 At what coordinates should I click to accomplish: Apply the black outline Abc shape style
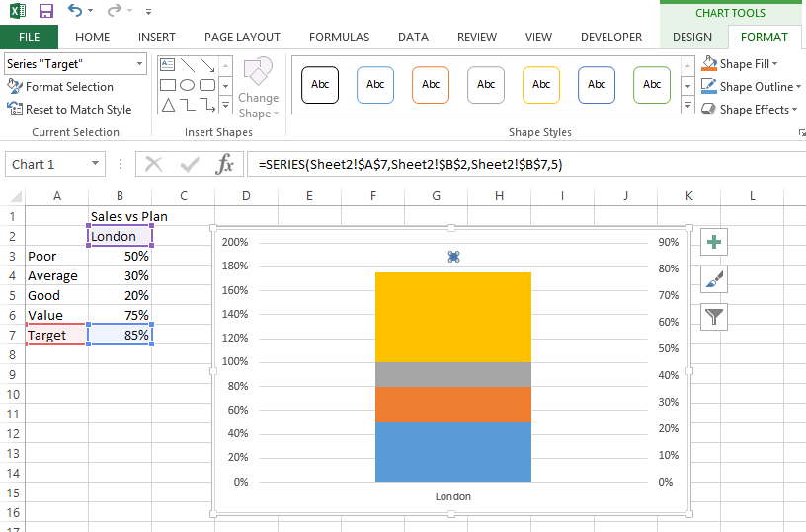320,85
